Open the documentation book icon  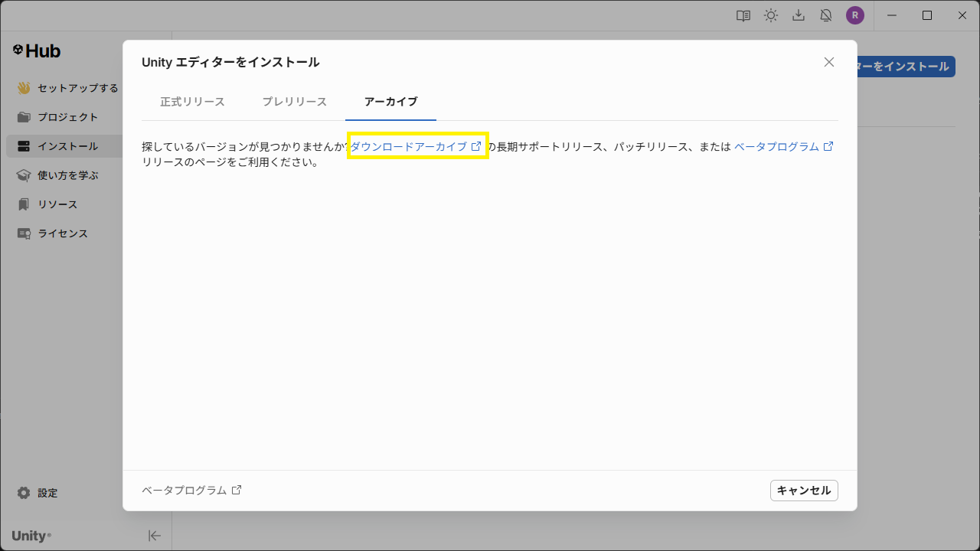(743, 15)
